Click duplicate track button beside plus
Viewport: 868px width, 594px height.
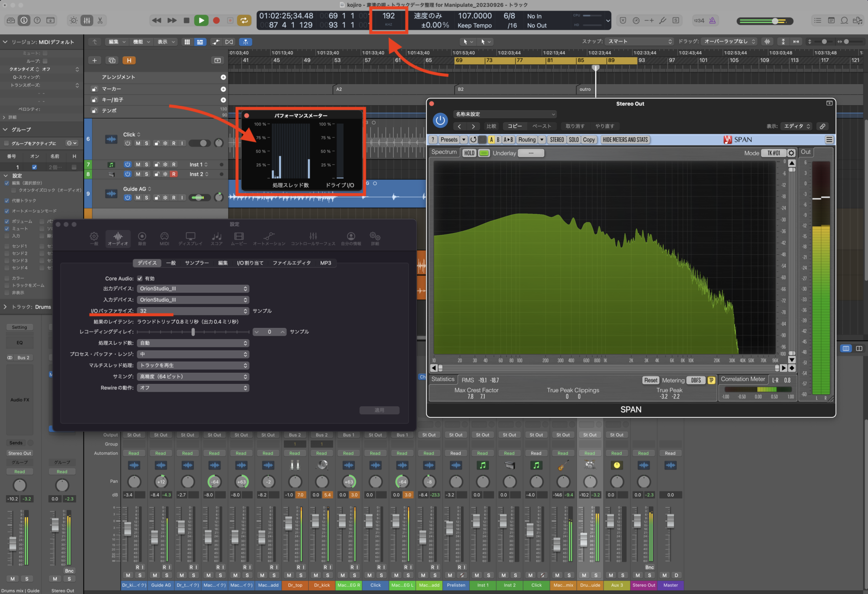click(112, 60)
